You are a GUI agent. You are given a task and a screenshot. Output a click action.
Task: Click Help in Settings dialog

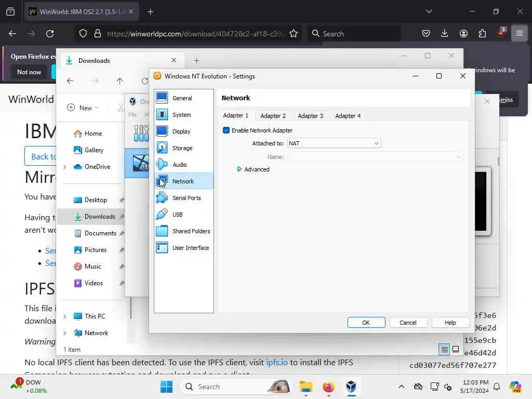450,323
